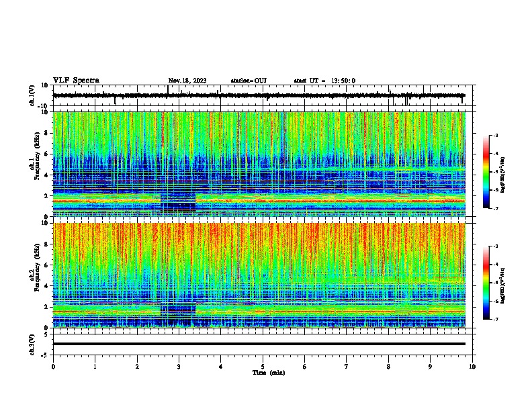Click the dark blue dropout in ch.2 spectrogram
The height and width of the screenshot is (411, 532).
tap(178, 310)
